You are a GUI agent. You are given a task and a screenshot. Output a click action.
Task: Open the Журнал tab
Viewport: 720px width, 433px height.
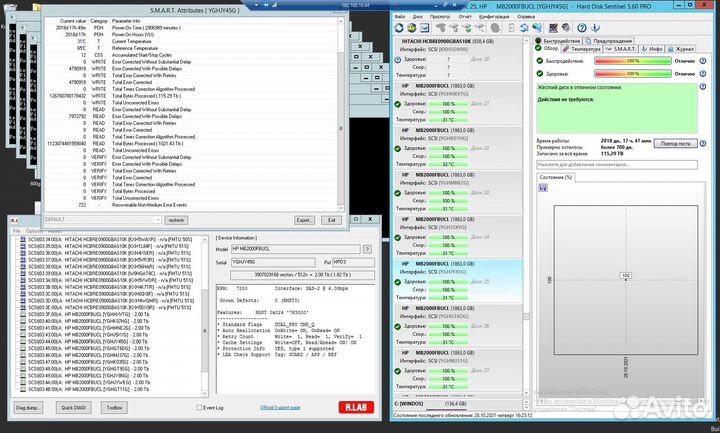[x=682, y=48]
